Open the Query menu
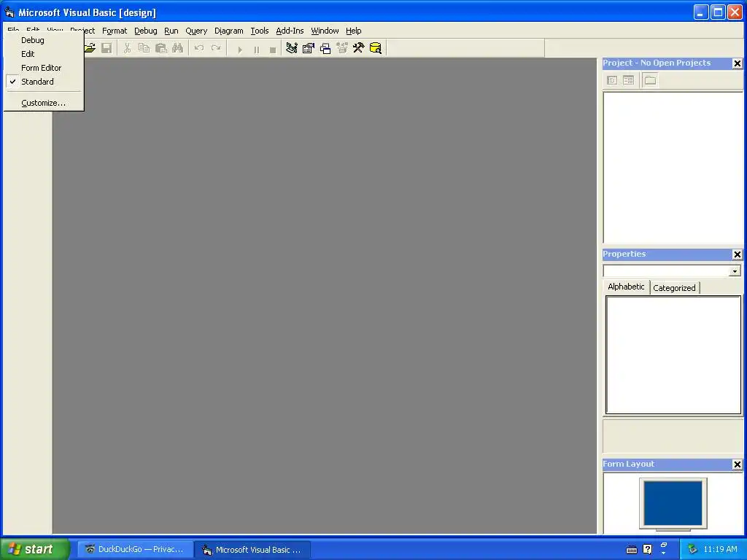 [x=196, y=31]
